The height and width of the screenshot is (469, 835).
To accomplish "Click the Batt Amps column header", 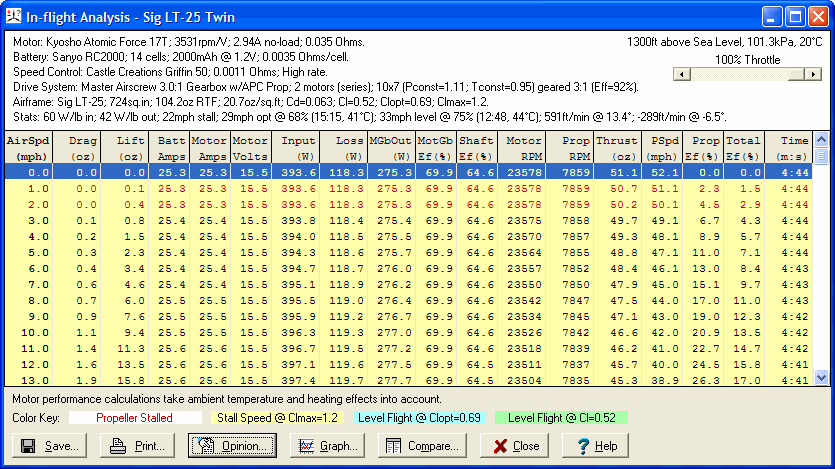I will (170, 148).
